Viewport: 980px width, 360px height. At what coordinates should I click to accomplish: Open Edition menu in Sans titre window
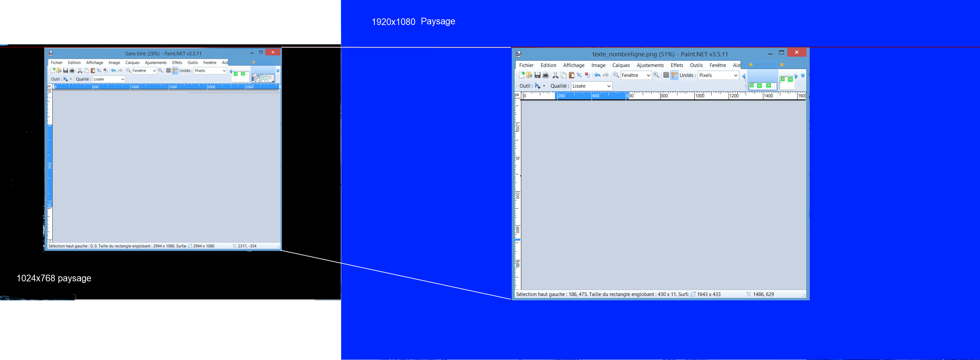[74, 62]
